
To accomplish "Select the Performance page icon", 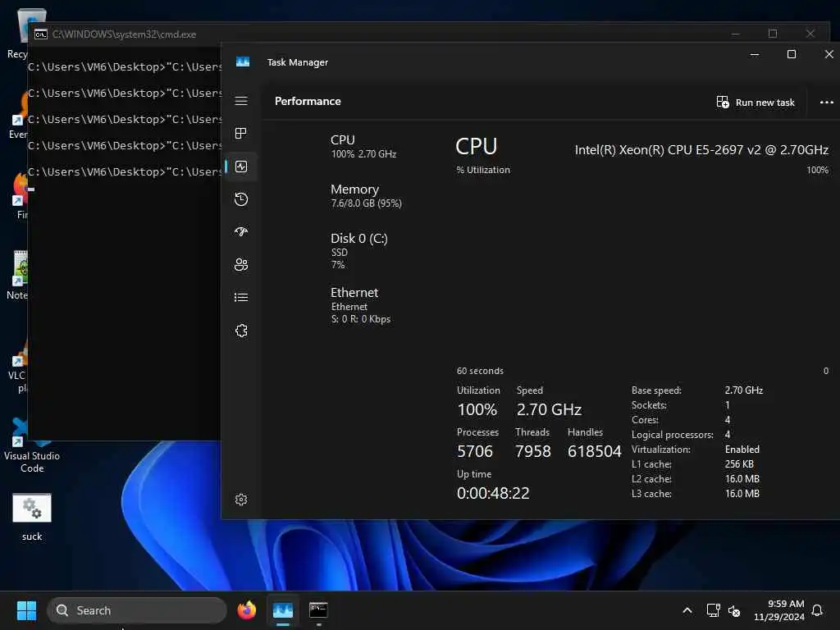I will [241, 167].
